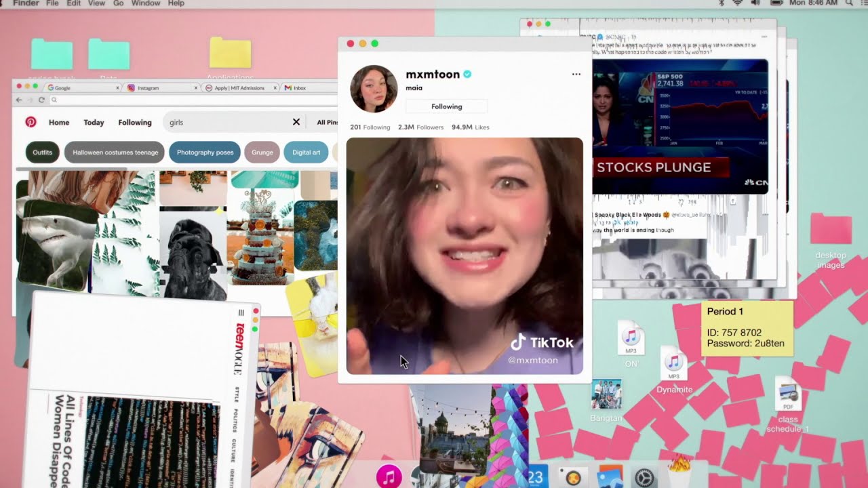Open the Pinterest Following feed

tap(135, 123)
